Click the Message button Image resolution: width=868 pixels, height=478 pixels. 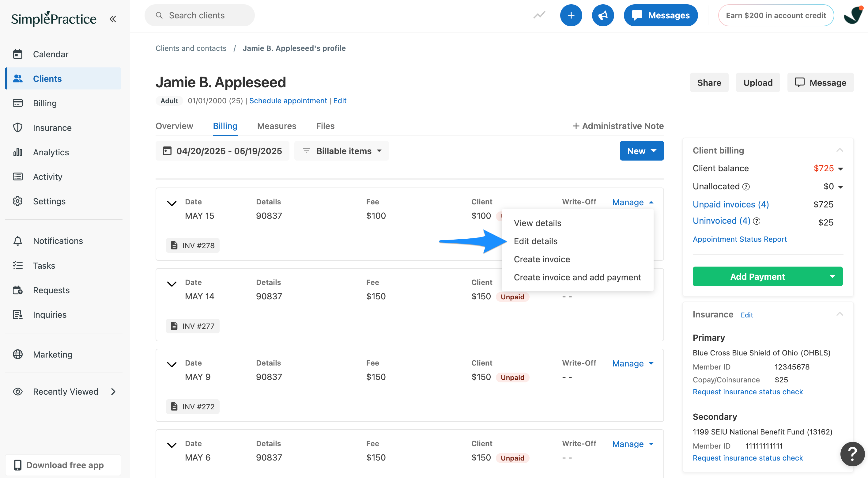pyautogui.click(x=820, y=83)
